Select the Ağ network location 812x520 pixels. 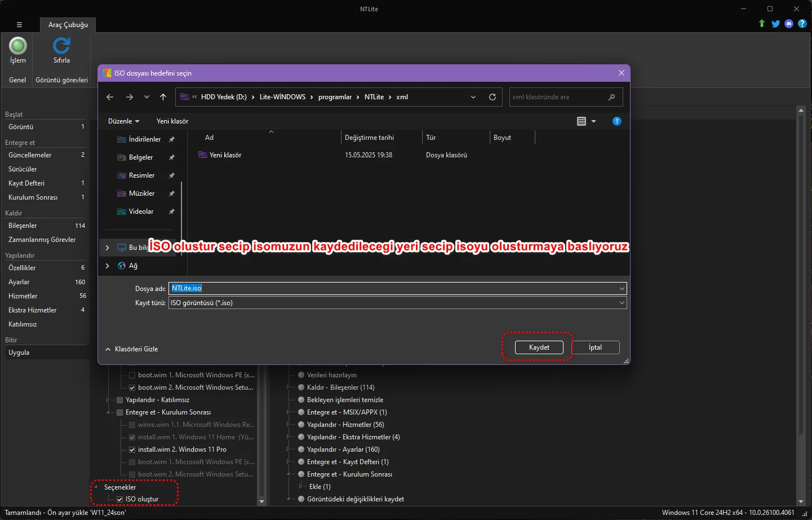pyautogui.click(x=133, y=266)
